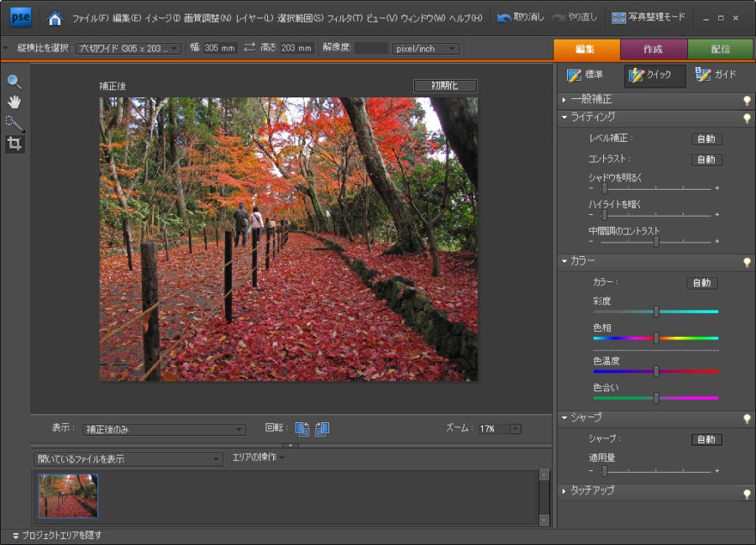
Task: Expand the 一般補正 section
Action: 591,99
